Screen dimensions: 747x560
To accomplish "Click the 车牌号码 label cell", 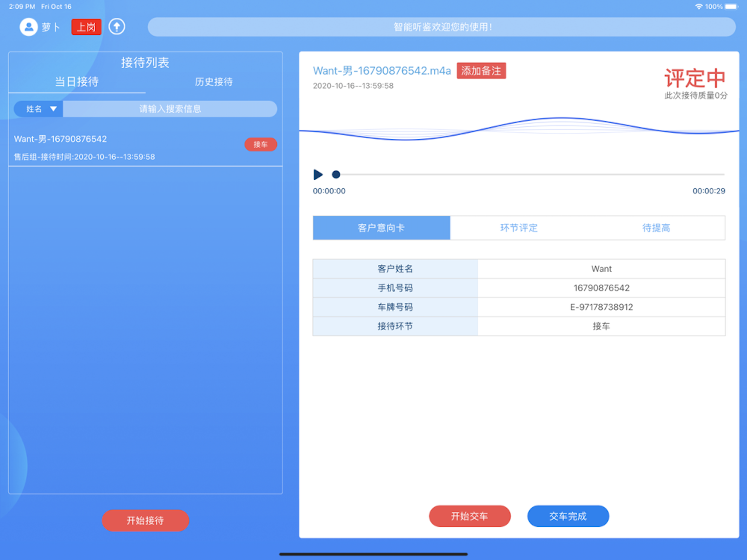I will click(395, 307).
